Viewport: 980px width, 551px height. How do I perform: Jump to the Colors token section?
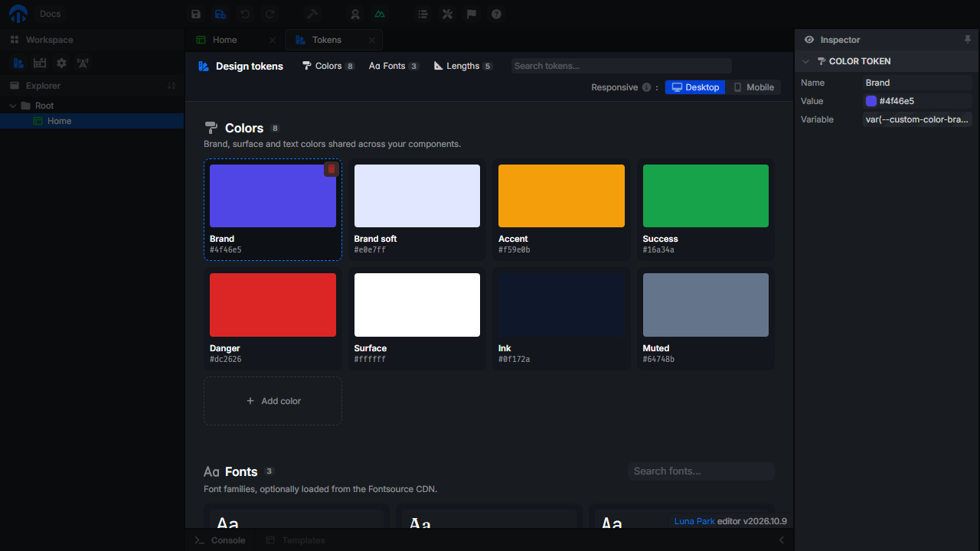328,66
